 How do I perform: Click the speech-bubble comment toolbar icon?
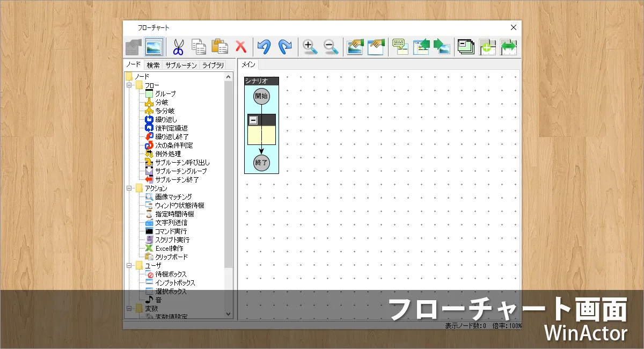400,47
